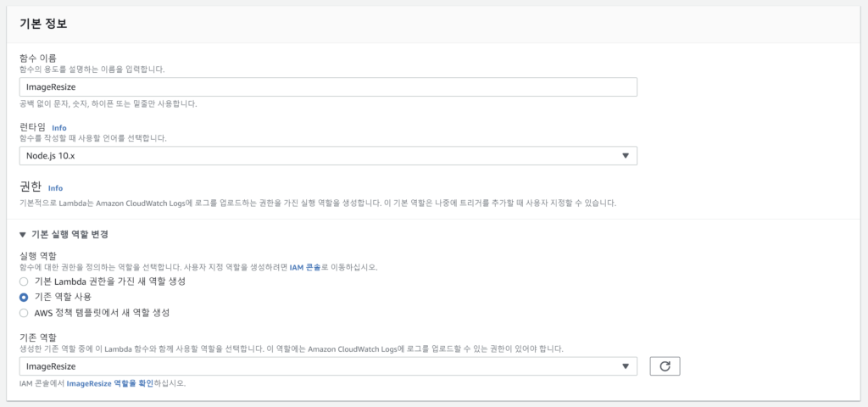Select the 기존 역할 사용 radio button
Image resolution: width=868 pixels, height=407 pixels.
24,297
